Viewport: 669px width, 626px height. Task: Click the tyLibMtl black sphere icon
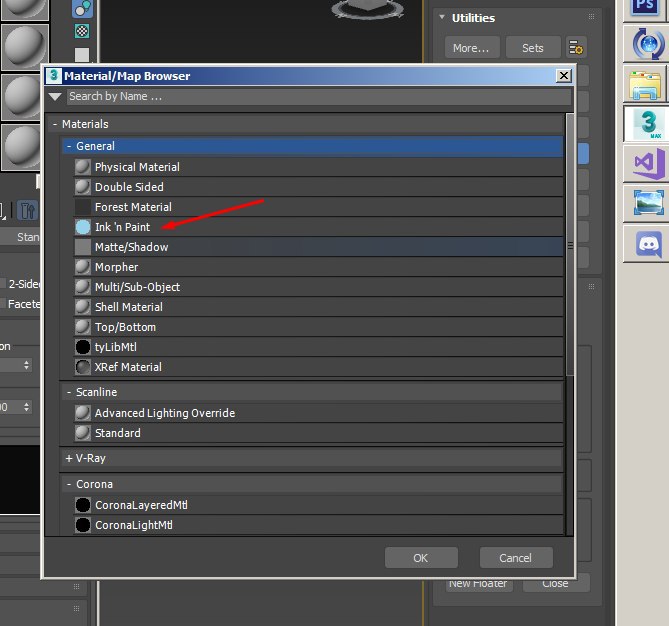(x=83, y=347)
